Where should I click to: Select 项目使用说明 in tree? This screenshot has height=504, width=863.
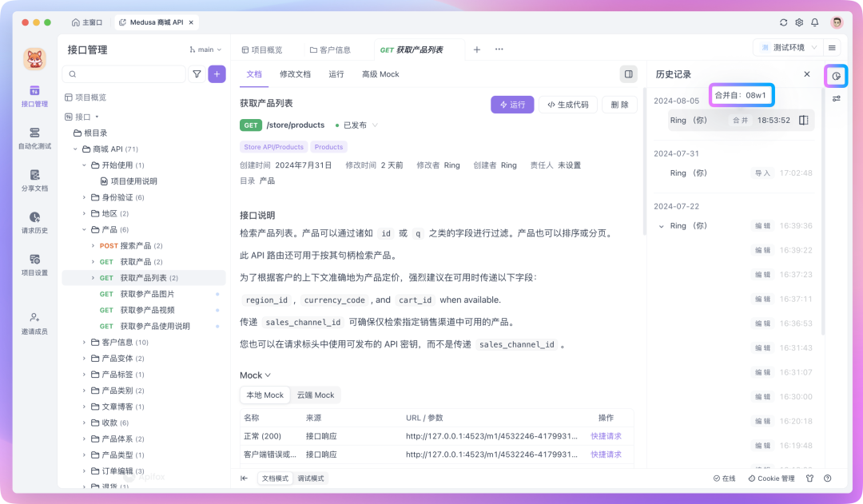129,181
